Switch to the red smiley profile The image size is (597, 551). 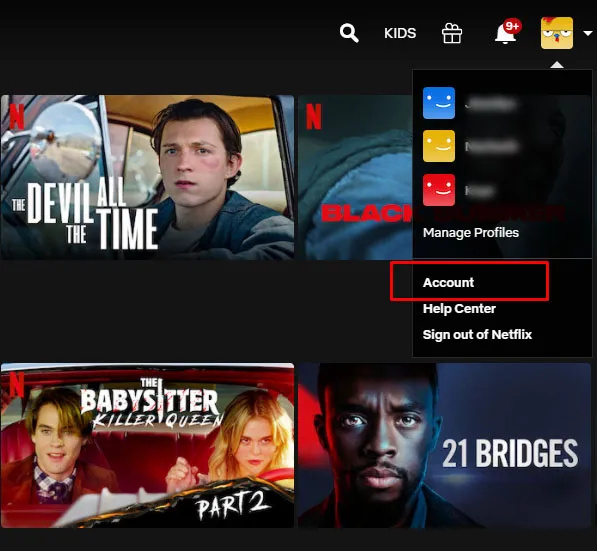(439, 190)
